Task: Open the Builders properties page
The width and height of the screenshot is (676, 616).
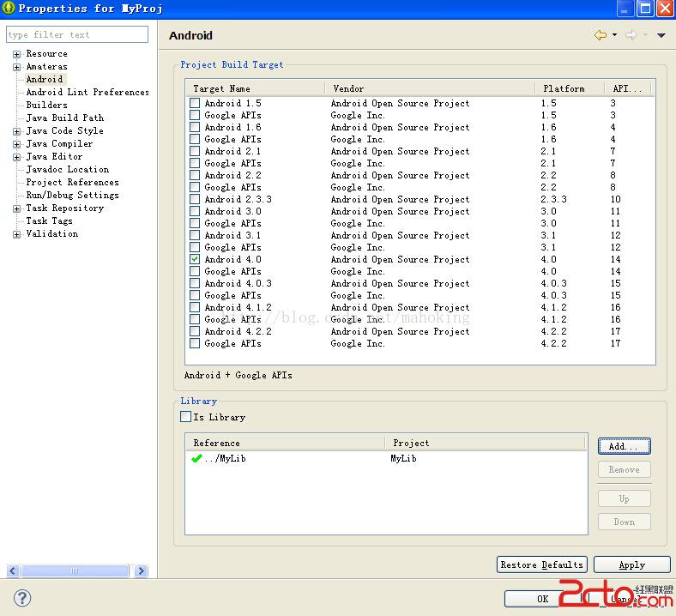Action: (x=46, y=106)
